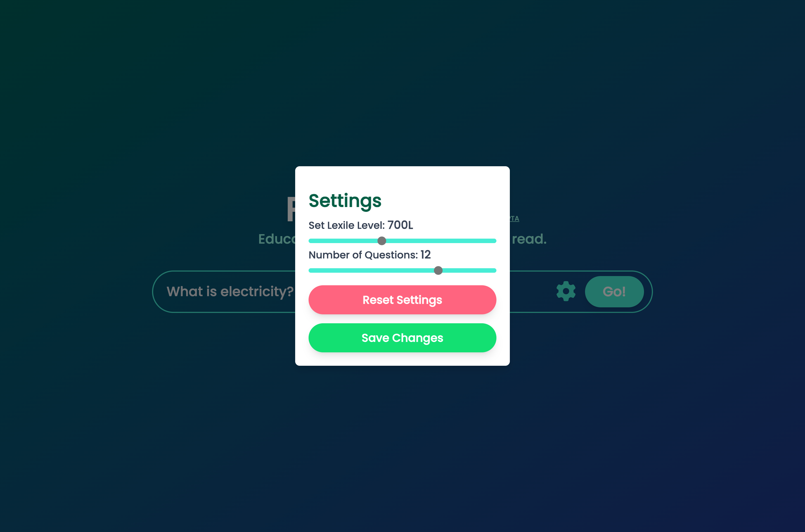Select the 700L Lexile value text
Screen dimensions: 805x532
tap(400, 225)
